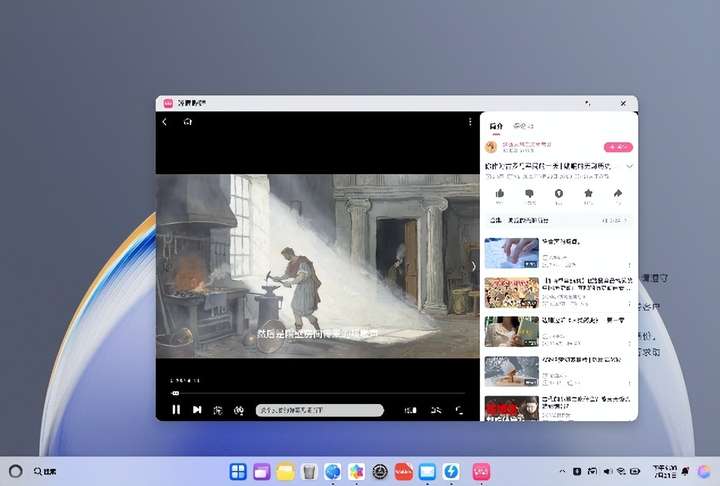The height and width of the screenshot is (486, 720).
Task: Select the 简介 introduction tab
Action: coord(496,126)
